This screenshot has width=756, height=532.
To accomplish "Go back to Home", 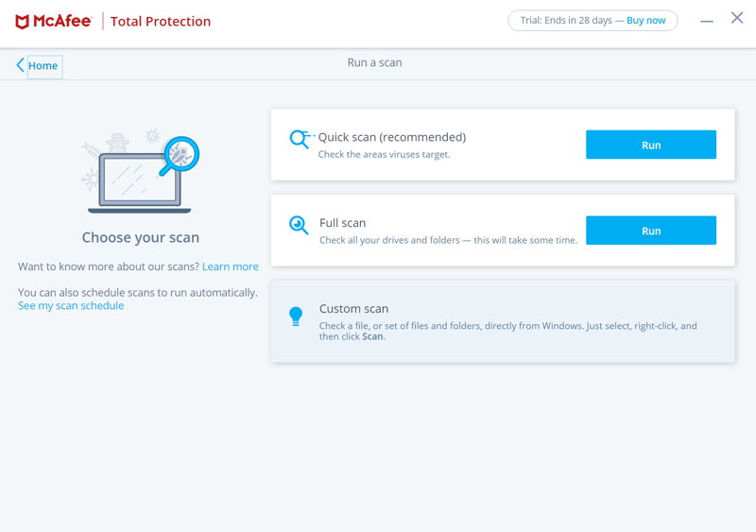I will [43, 65].
